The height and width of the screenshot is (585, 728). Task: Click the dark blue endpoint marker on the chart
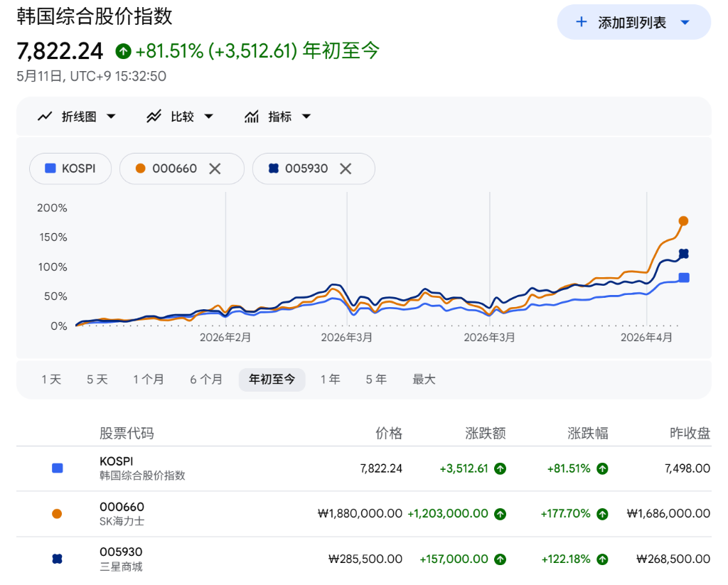click(x=683, y=254)
